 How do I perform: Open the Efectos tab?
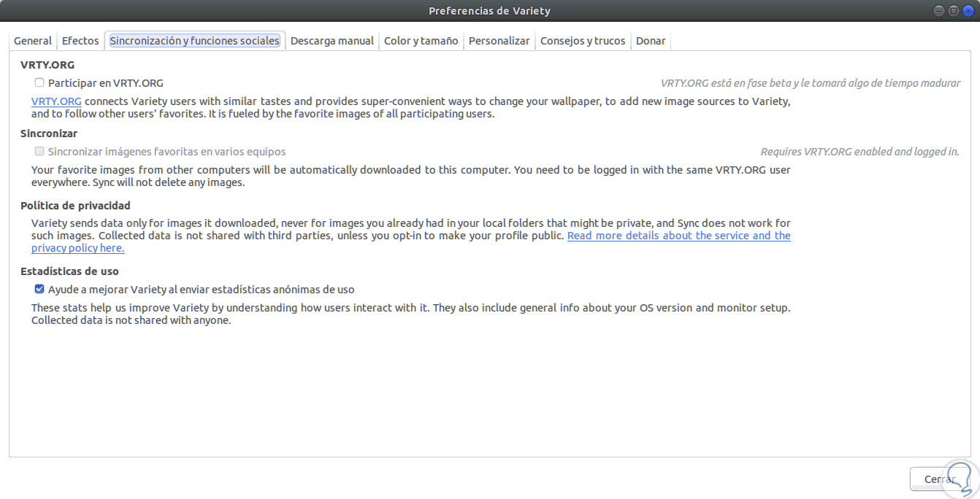[80, 41]
